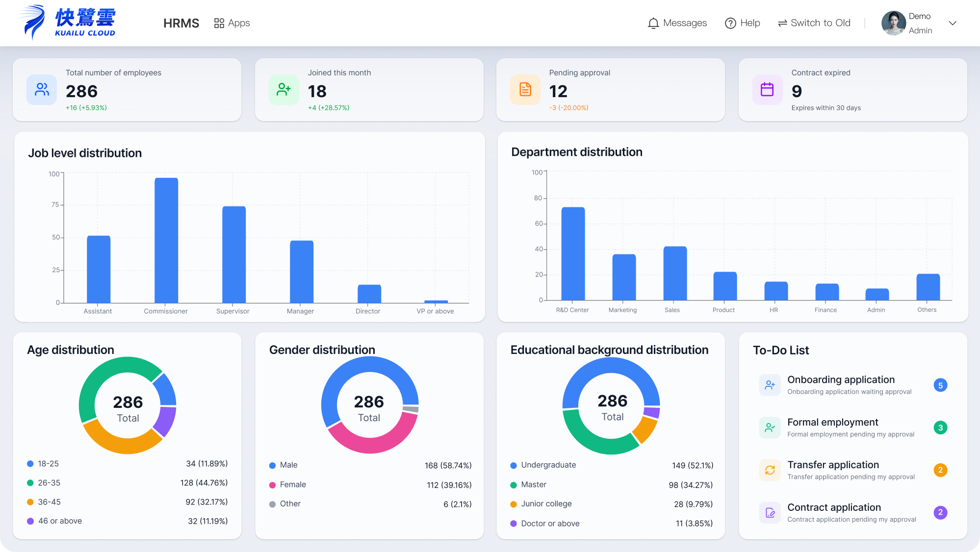The height and width of the screenshot is (552, 980).
Task: Open the Onboarding application to-do item
Action: (853, 385)
